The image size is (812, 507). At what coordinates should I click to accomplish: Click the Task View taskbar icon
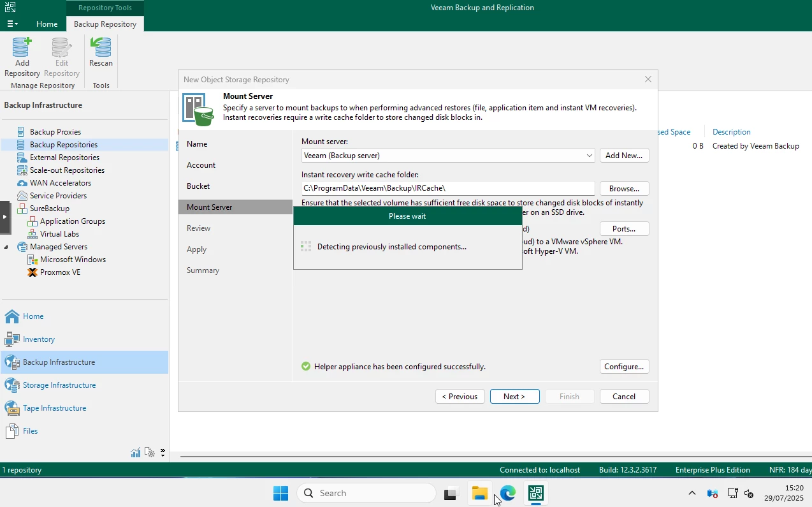451,493
